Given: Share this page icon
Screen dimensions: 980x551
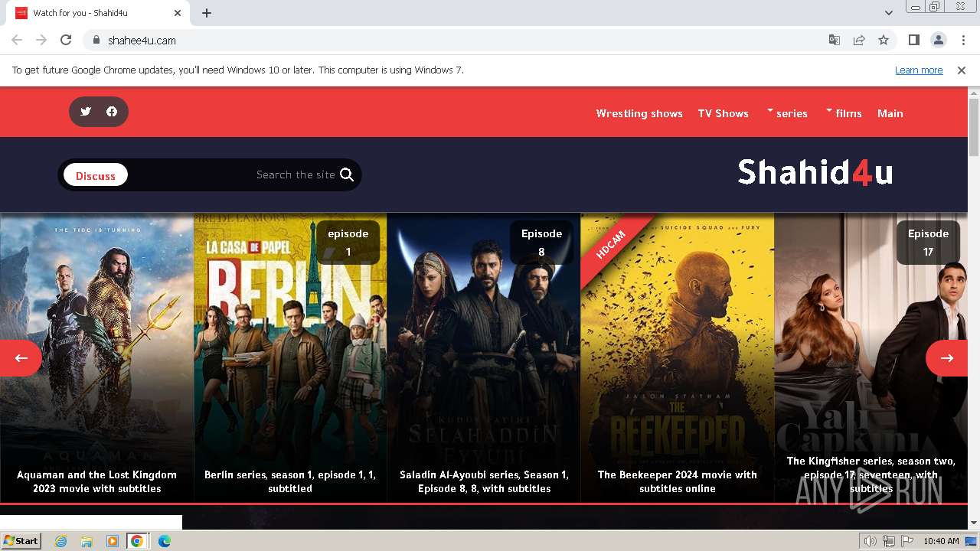Looking at the screenshot, I should coord(859,40).
